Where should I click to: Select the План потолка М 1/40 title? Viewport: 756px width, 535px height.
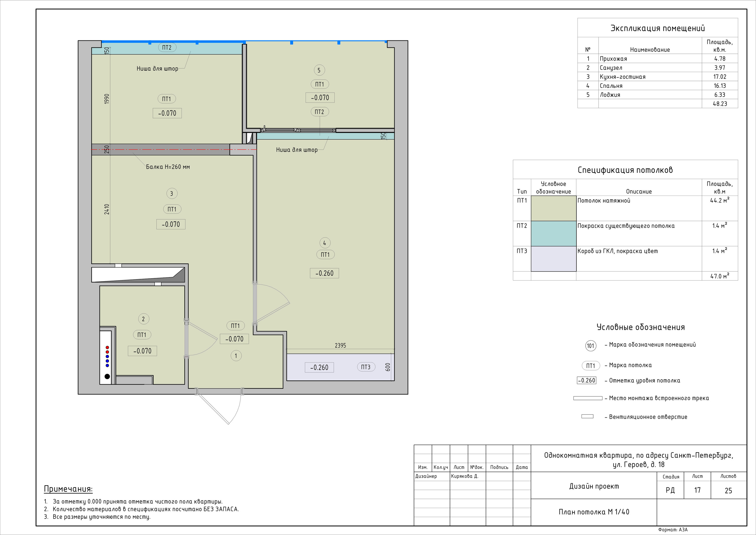pos(594,512)
